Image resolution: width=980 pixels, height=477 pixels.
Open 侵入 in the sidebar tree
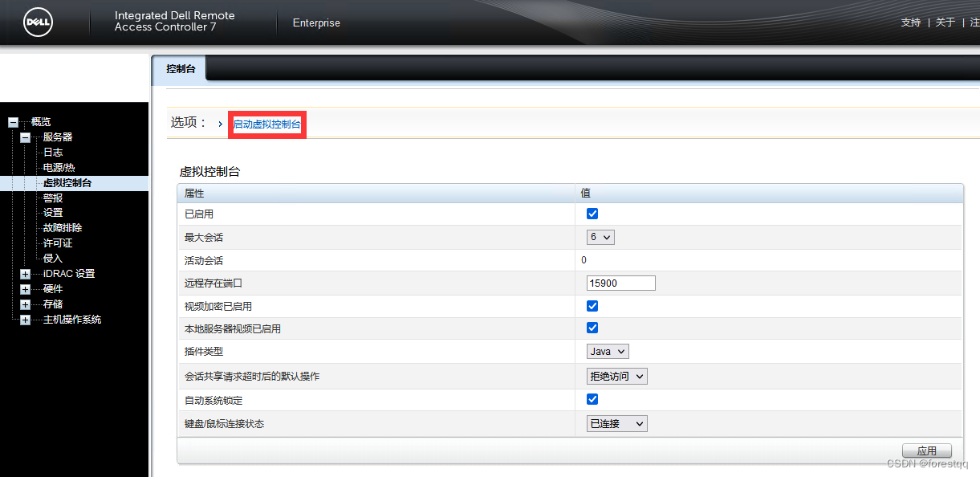tap(53, 259)
